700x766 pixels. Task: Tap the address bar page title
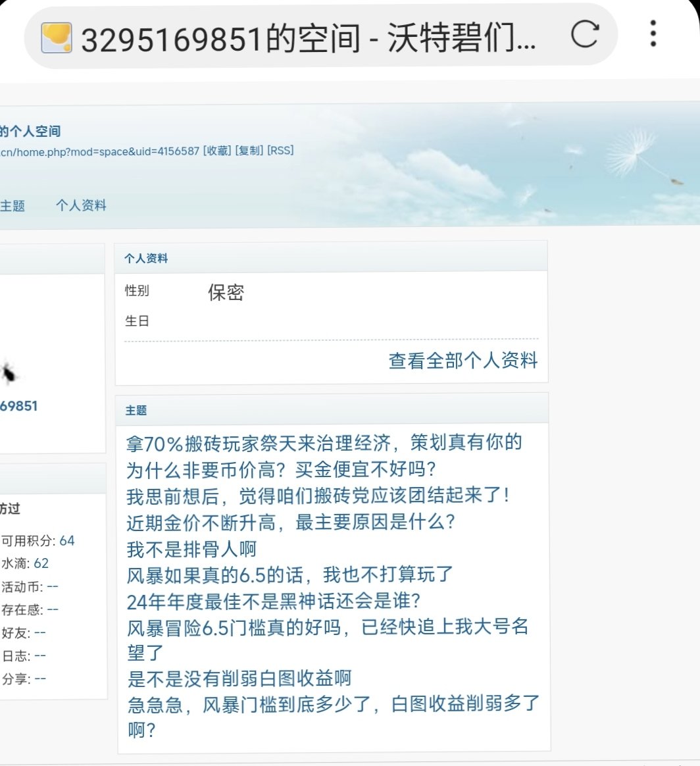308,39
